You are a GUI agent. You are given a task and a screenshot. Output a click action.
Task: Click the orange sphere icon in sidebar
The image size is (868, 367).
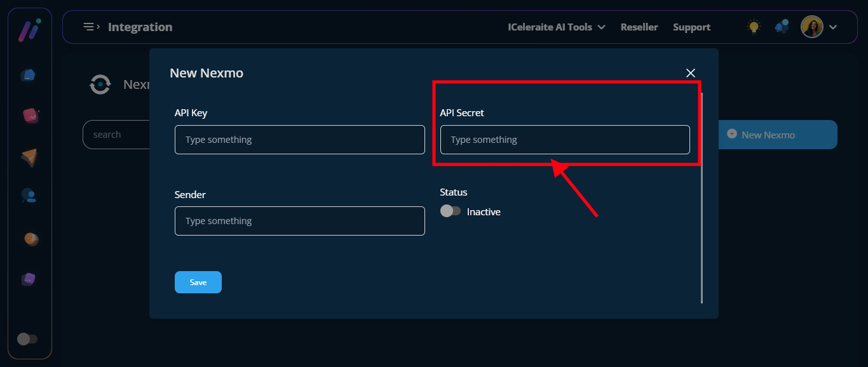point(31,239)
